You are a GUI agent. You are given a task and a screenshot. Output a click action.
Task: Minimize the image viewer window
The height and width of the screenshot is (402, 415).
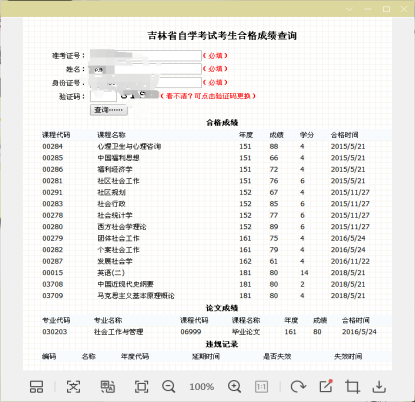[368, 9]
